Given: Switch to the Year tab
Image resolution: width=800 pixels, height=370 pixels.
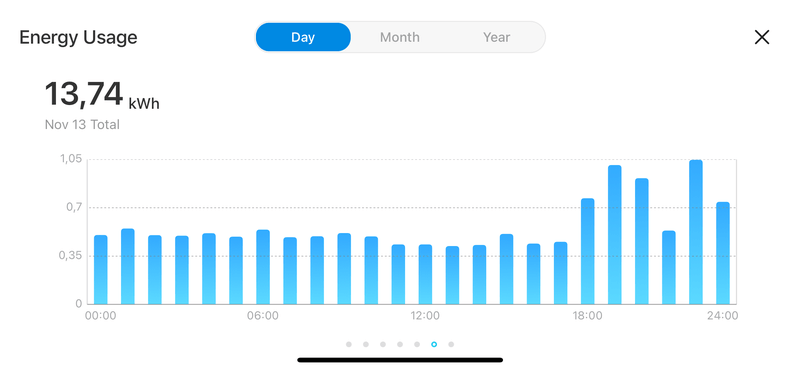Looking at the screenshot, I should 496,37.
